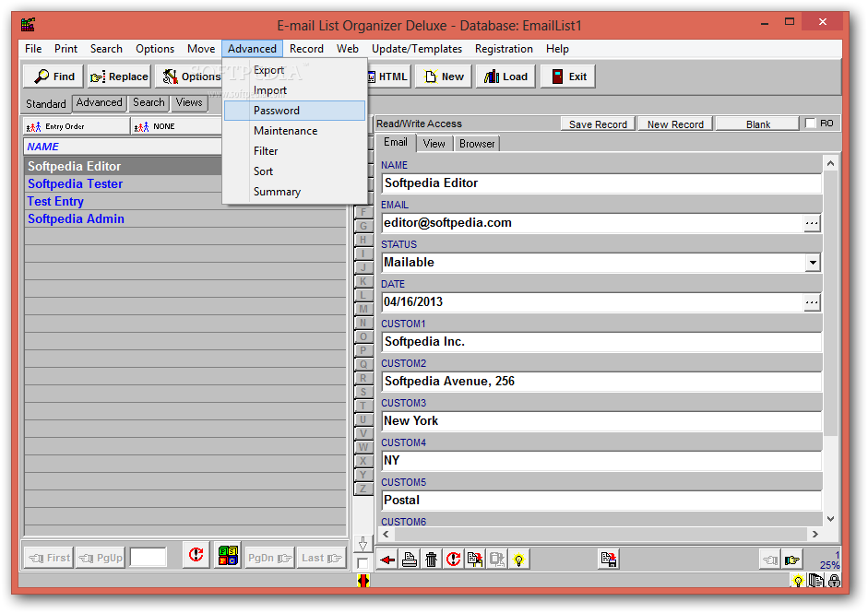Click the printer icon in record toolbar

pyautogui.click(x=410, y=560)
